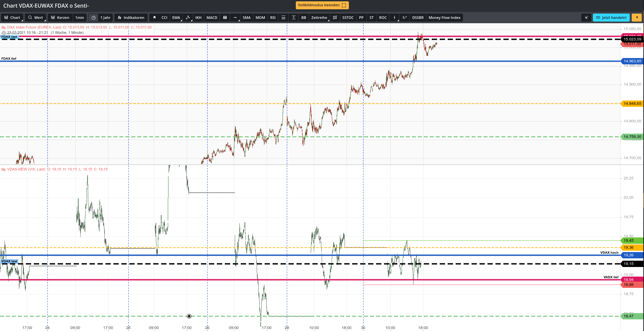The image size is (644, 331).
Task: Click the Jetzt handeln button
Action: [611, 18]
